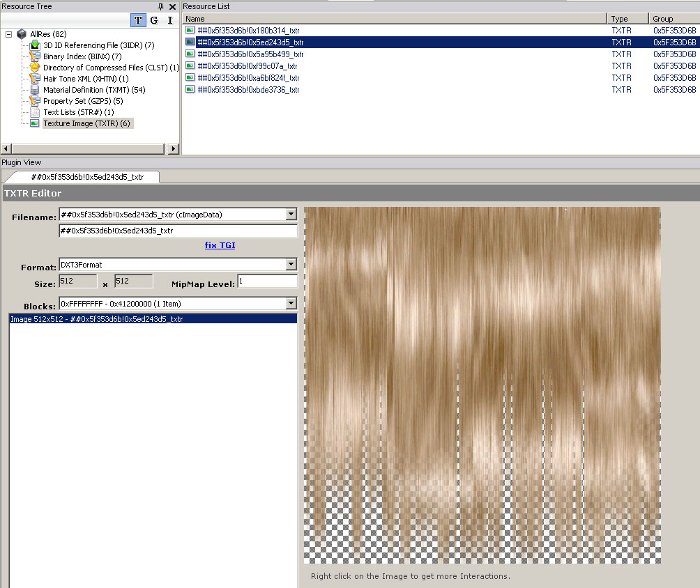
Task: Click the MipMap Level input field
Action: pyautogui.click(x=267, y=281)
